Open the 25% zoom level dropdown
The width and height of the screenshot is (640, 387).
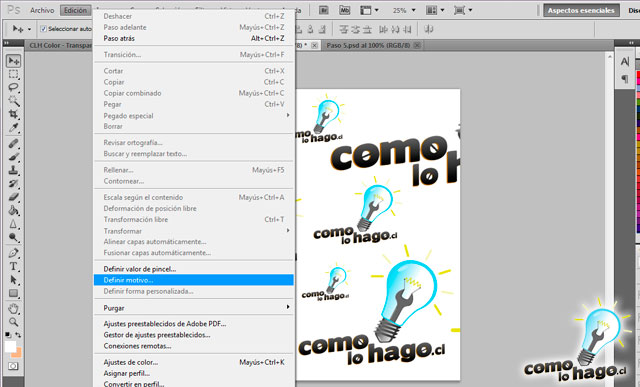click(413, 10)
